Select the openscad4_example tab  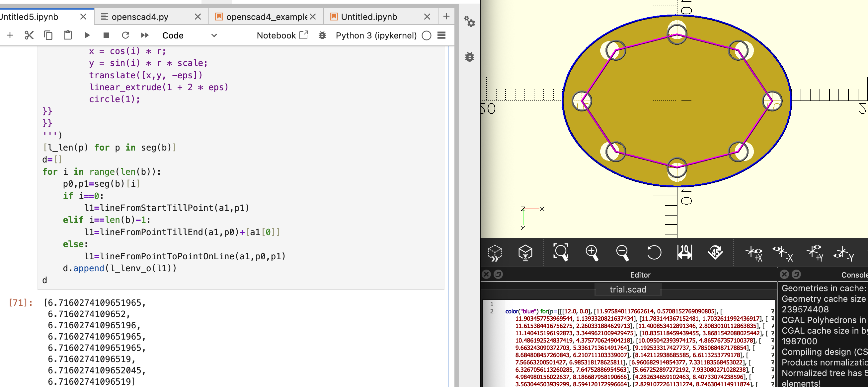(x=266, y=17)
